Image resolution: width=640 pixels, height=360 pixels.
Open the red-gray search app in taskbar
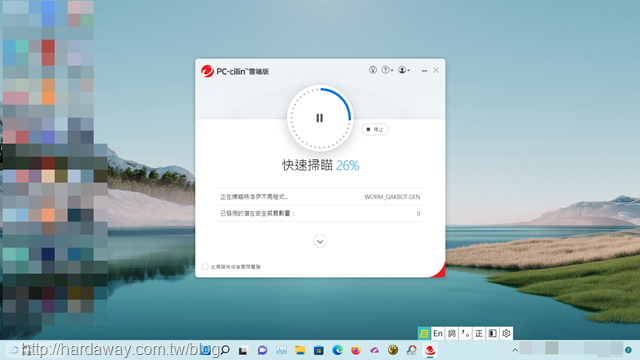(411, 350)
